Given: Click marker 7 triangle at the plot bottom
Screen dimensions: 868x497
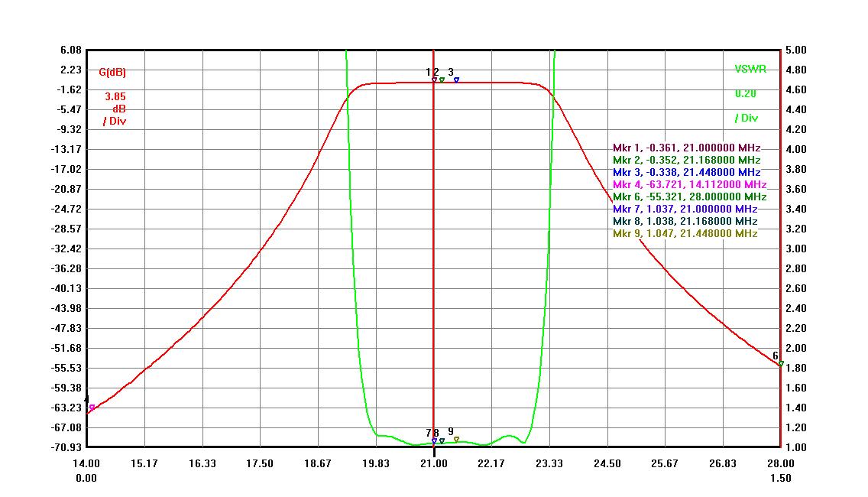Looking at the screenshot, I should [434, 440].
